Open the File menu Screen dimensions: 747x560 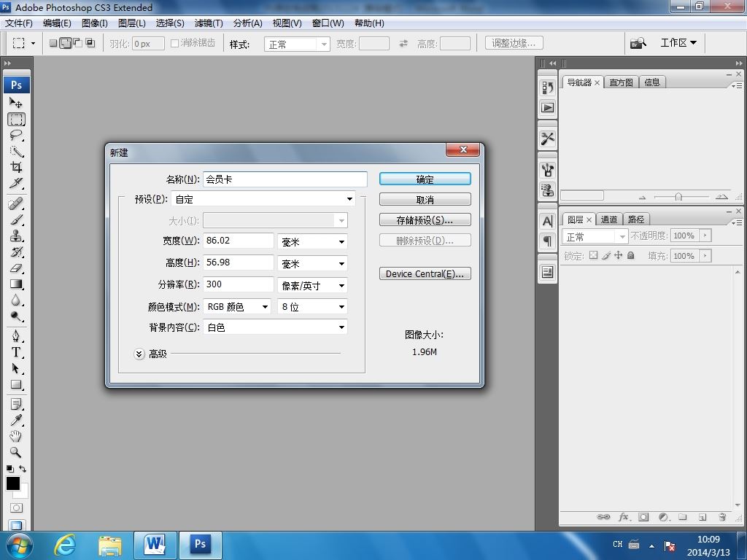tap(18, 23)
